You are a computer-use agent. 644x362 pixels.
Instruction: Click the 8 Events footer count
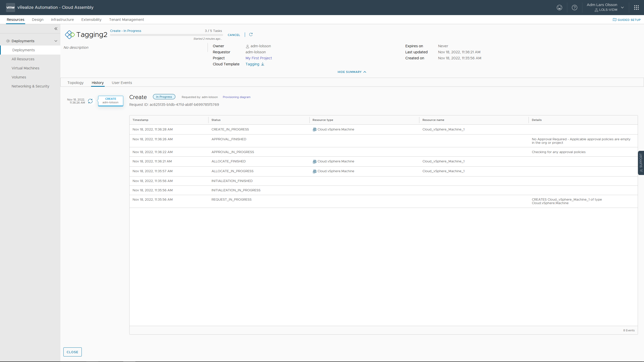(x=629, y=330)
